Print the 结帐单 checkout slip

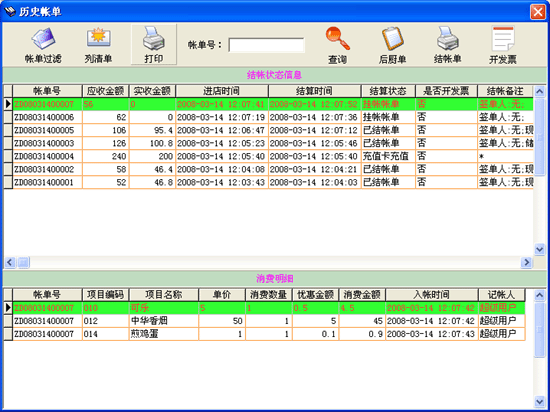point(447,46)
